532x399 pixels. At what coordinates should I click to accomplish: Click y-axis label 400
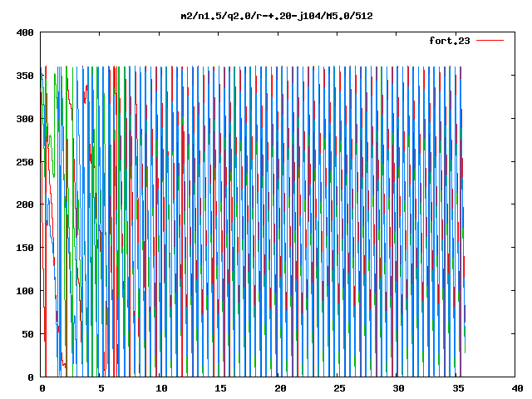(25, 32)
